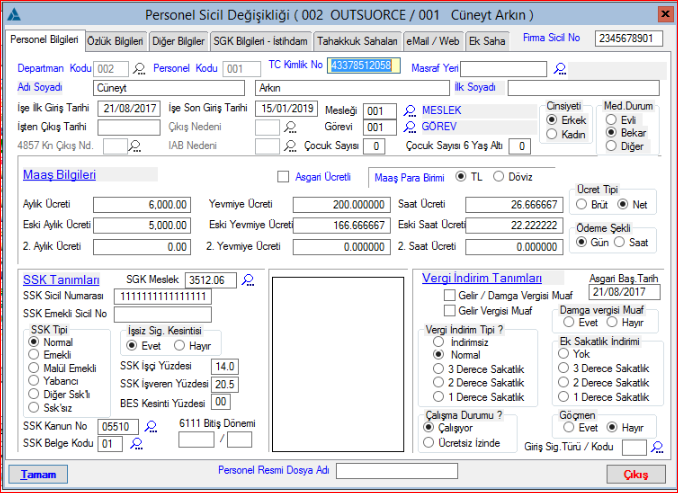Click the Çıkış button
678x493 pixels.
636,474
